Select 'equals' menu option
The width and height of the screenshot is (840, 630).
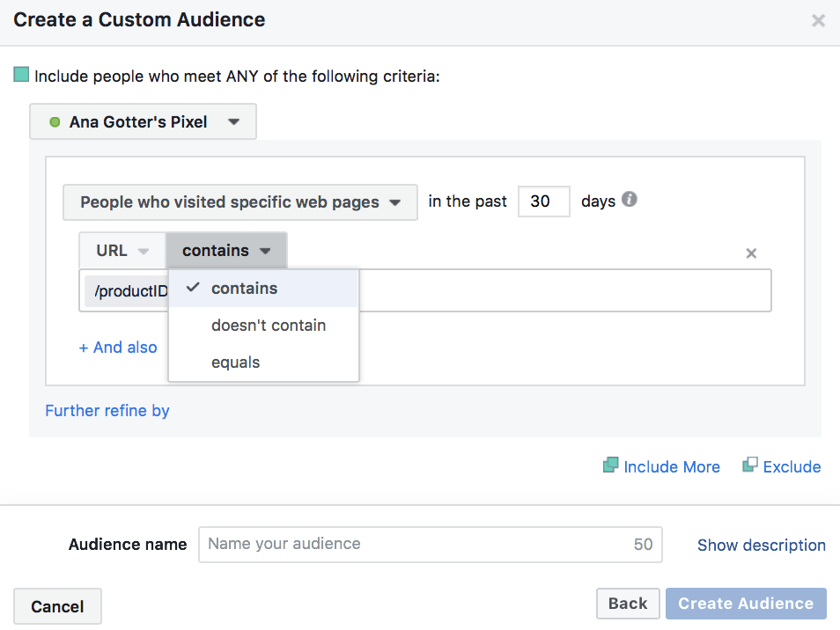263,363
